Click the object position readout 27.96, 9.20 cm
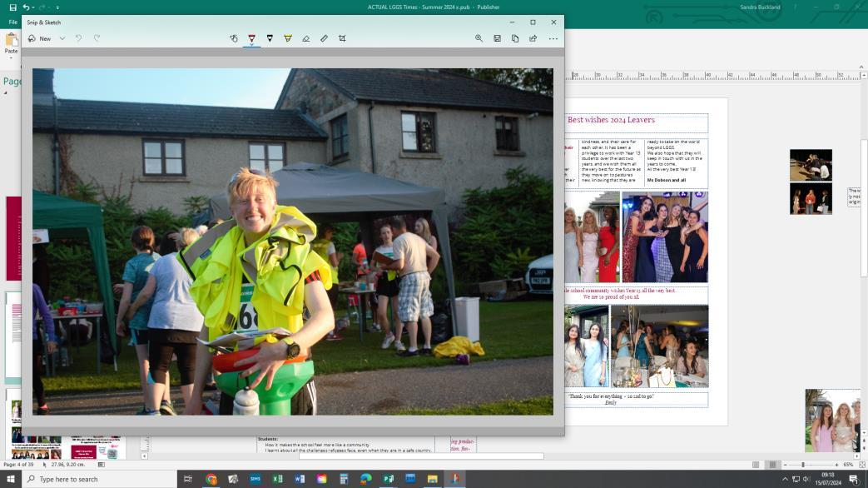 pos(68,465)
